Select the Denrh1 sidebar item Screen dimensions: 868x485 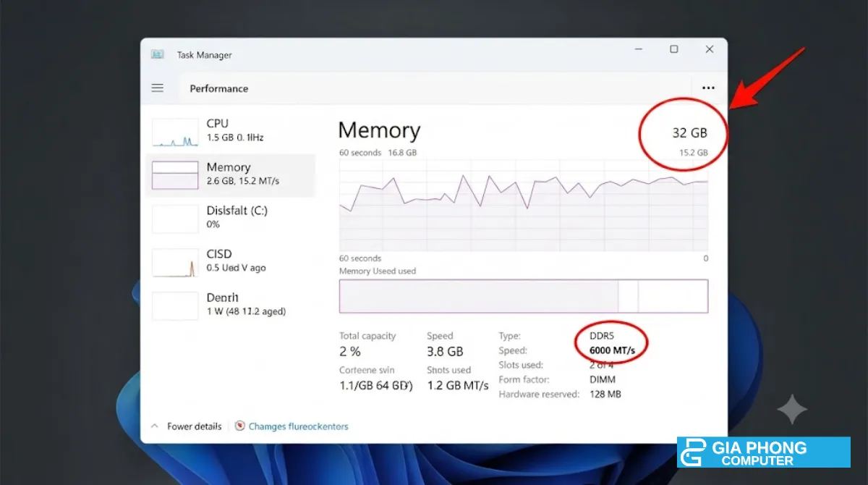[231, 305]
